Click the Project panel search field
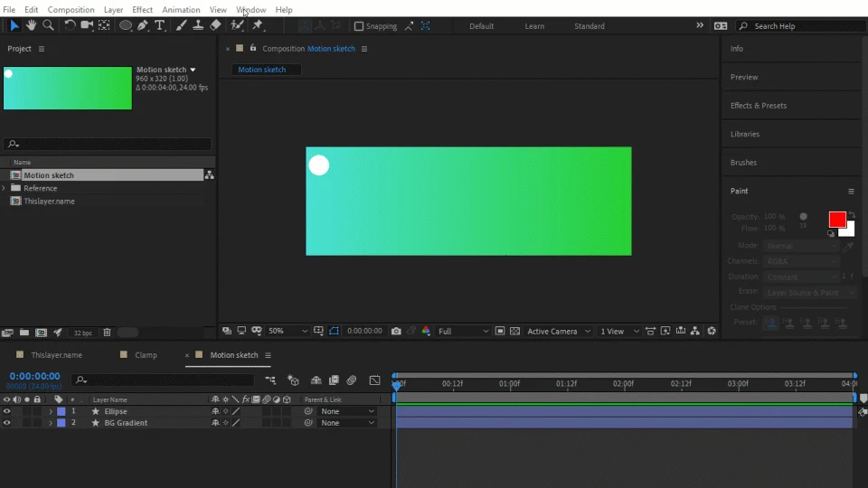The image size is (868, 488). 108,144
